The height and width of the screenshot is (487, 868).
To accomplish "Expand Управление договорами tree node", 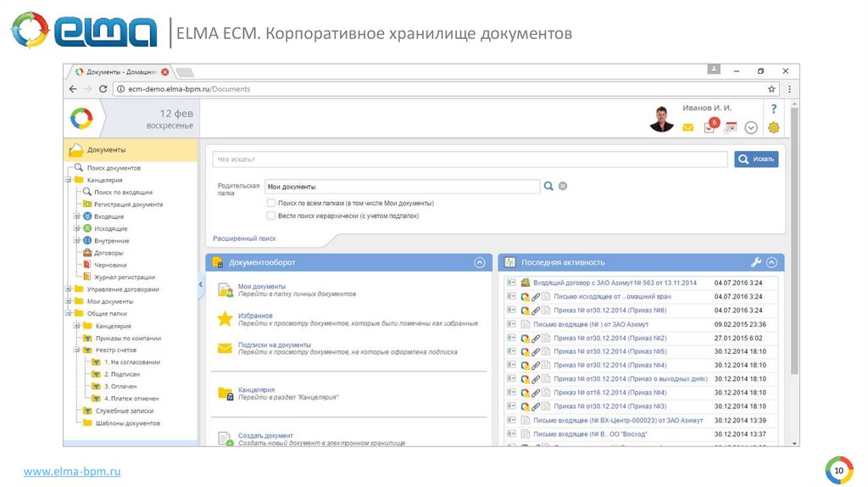I will [x=68, y=288].
